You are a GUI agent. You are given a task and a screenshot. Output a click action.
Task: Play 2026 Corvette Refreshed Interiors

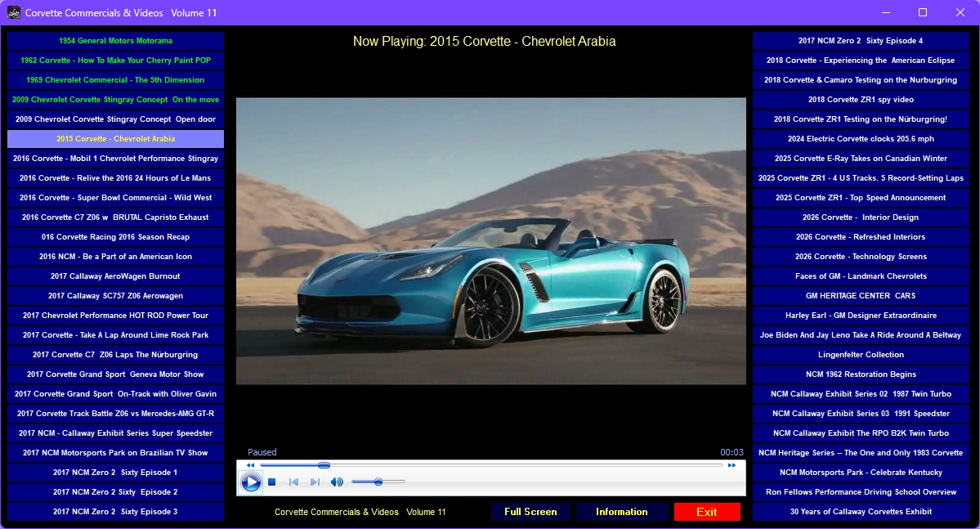[x=861, y=237]
